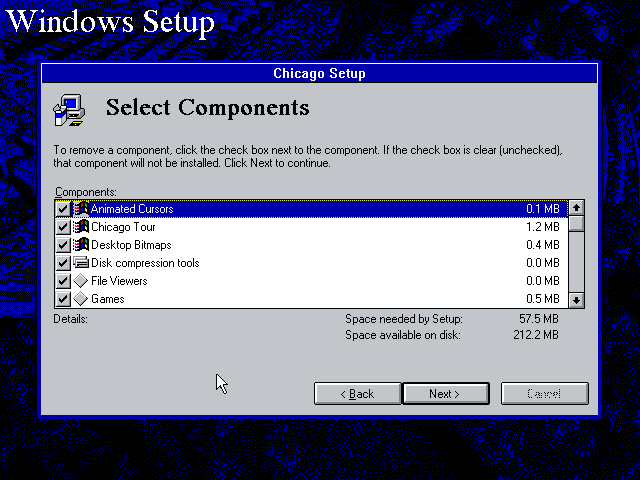Go back with the Back button
The image size is (640, 480).
[358, 393]
